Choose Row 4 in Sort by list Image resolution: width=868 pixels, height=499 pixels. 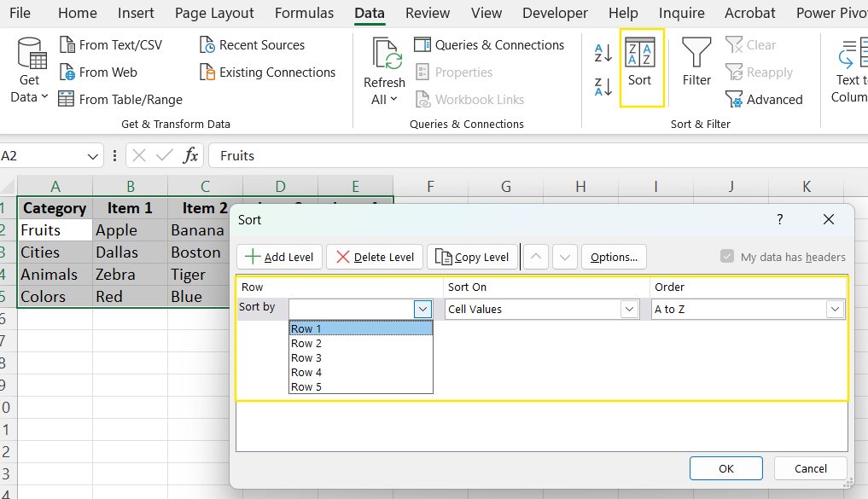click(x=360, y=372)
